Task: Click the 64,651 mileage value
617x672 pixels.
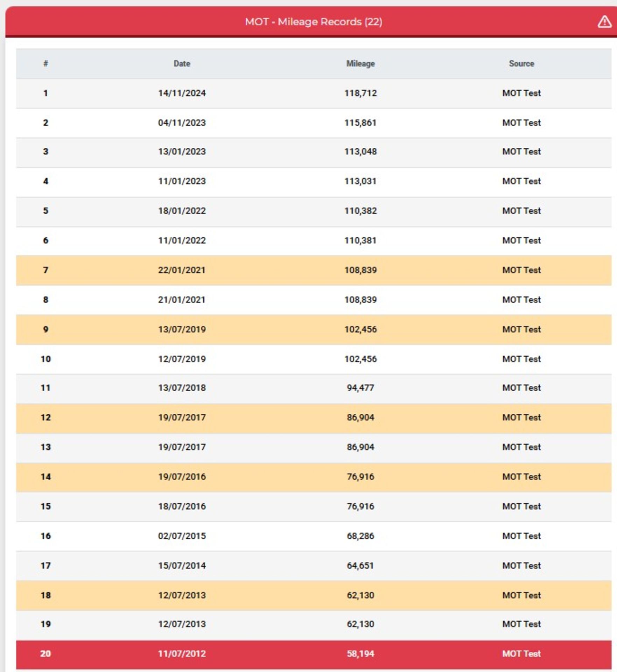Action: [x=360, y=566]
